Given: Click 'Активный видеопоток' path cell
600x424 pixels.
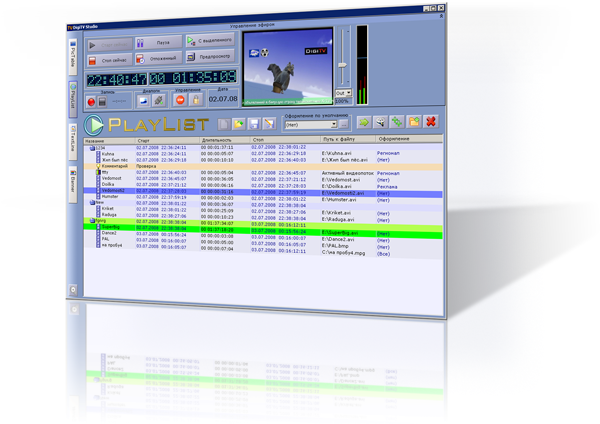Looking at the screenshot, I should (x=347, y=173).
